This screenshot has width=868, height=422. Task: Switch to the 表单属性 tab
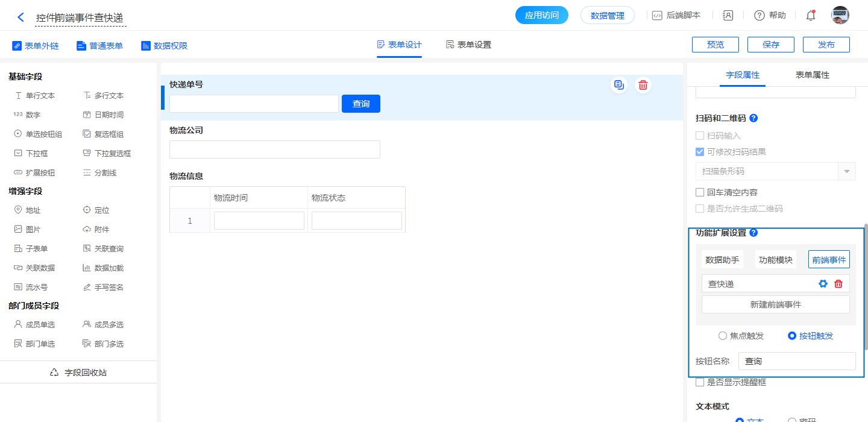pos(812,75)
